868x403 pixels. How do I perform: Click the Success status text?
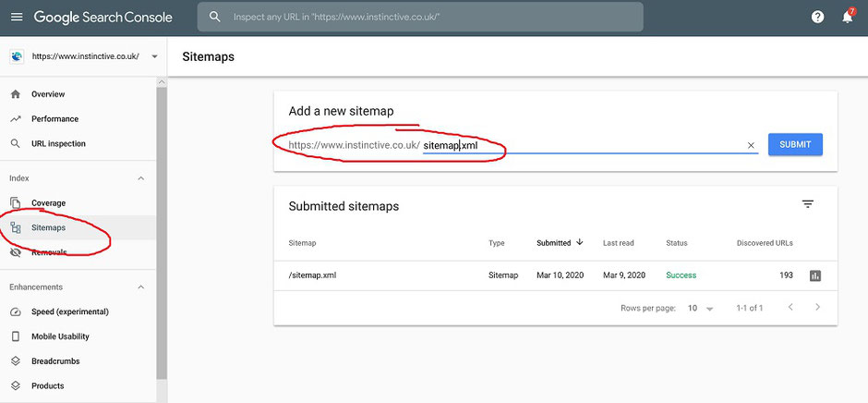[x=681, y=275]
